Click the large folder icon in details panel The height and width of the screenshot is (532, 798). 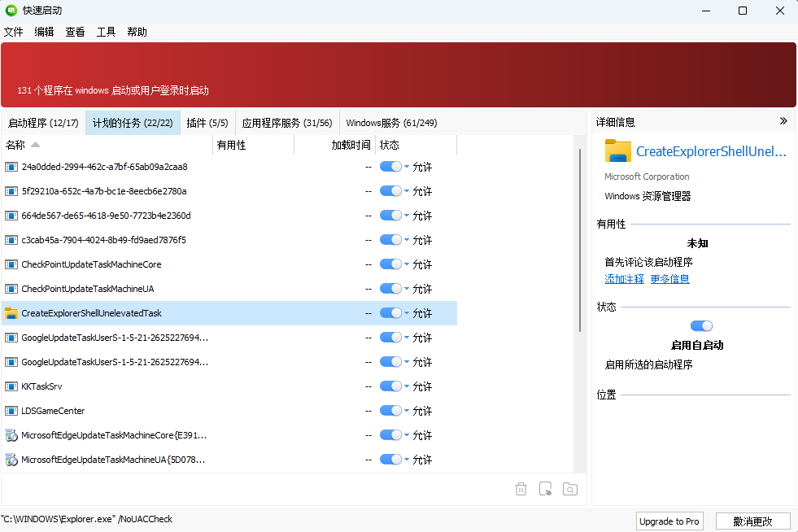618,151
